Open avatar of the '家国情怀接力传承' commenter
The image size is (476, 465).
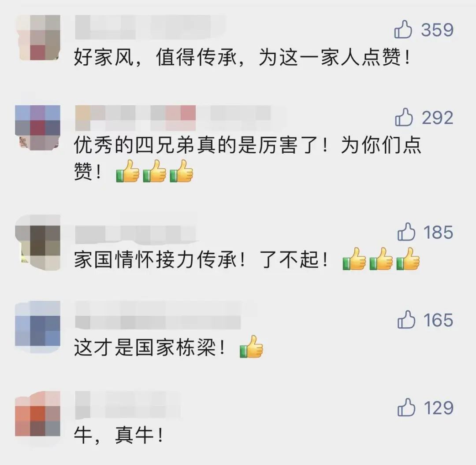tap(38, 242)
